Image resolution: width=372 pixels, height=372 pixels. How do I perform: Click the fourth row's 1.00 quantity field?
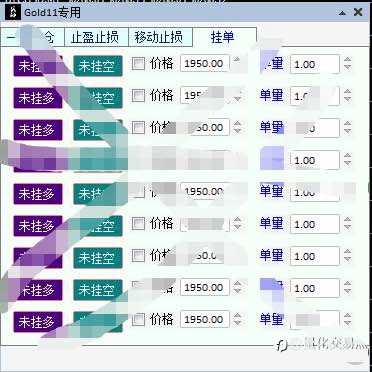[x=315, y=160]
